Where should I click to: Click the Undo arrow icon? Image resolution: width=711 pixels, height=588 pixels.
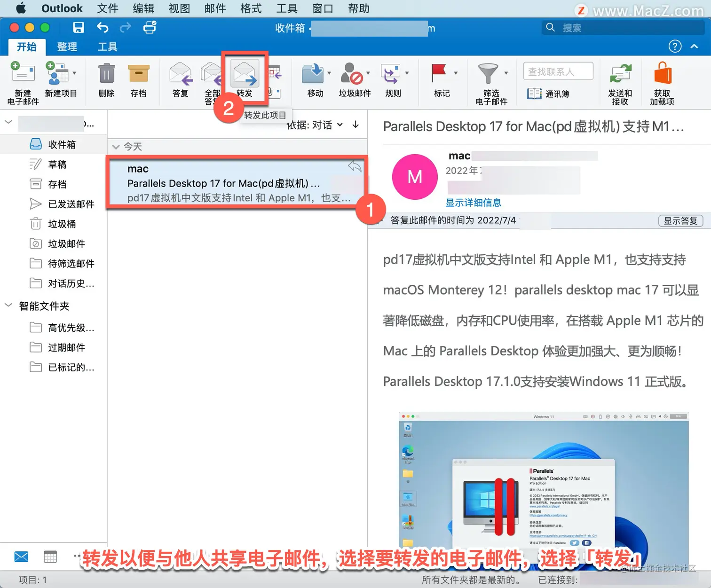(x=103, y=28)
